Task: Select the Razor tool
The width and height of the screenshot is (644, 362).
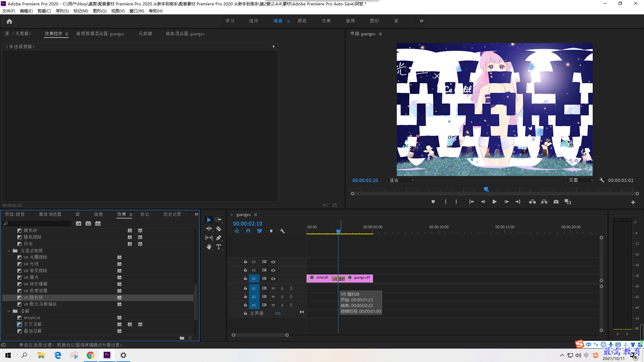Action: point(219,229)
